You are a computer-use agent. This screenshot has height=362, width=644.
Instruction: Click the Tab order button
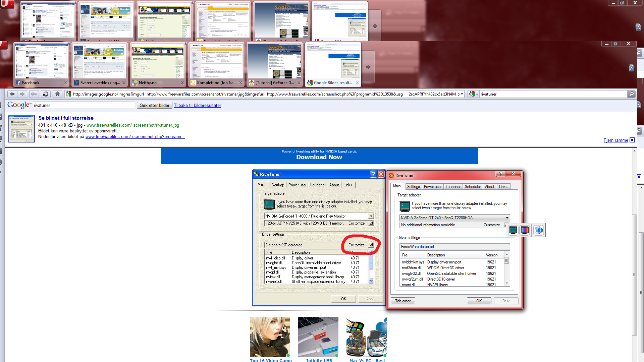[402, 301]
